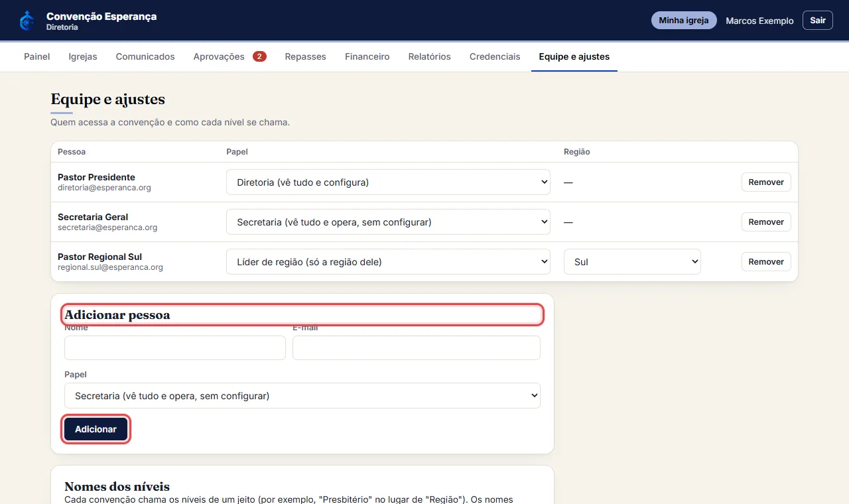Expand Papel dropdown in Adicionar pessoa form
The image size is (849, 504).
(302, 395)
